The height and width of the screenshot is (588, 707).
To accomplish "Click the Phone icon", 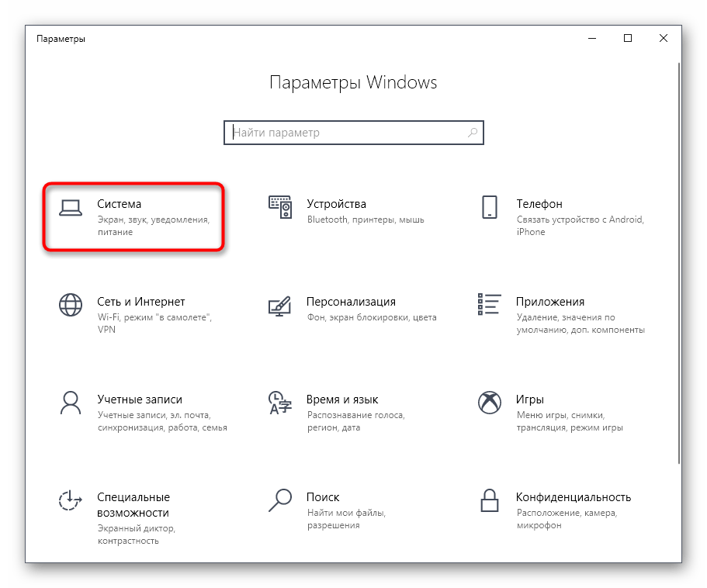I will pyautogui.click(x=489, y=206).
